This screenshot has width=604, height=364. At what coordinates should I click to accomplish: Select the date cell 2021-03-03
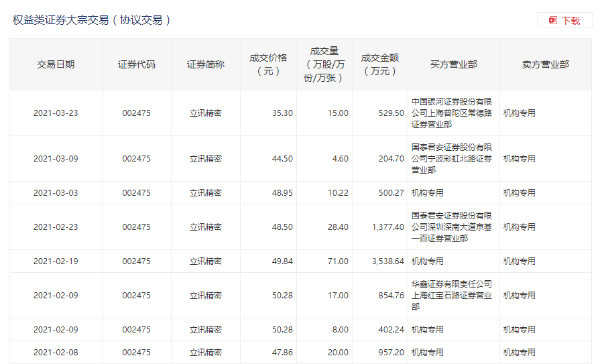[x=56, y=193]
